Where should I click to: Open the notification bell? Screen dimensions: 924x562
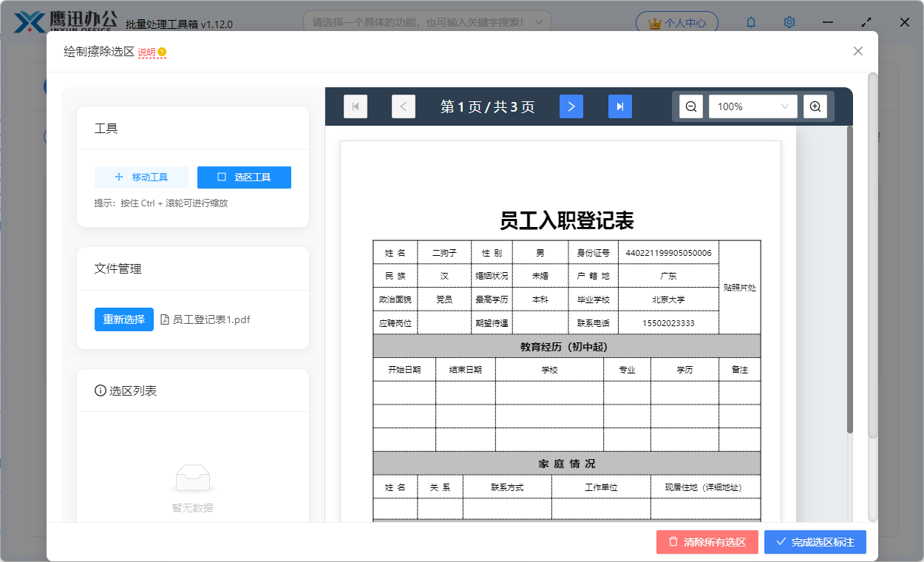tap(750, 22)
